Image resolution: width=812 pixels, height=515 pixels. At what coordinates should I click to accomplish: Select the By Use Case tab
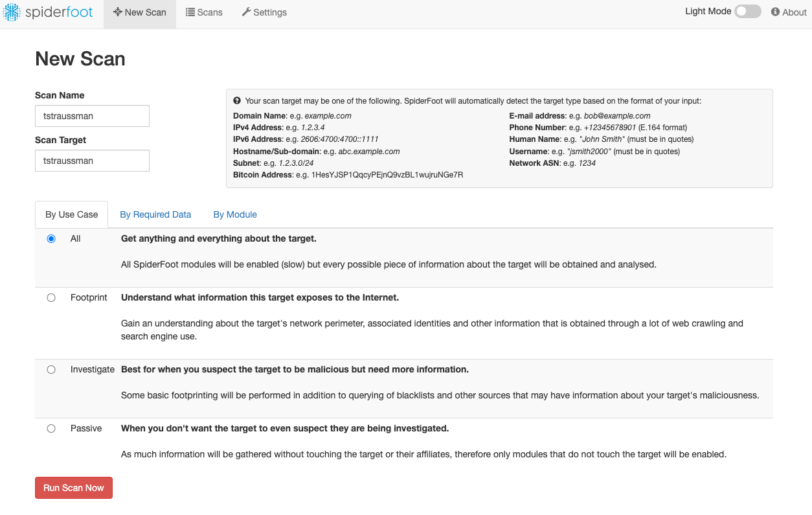[x=71, y=214]
